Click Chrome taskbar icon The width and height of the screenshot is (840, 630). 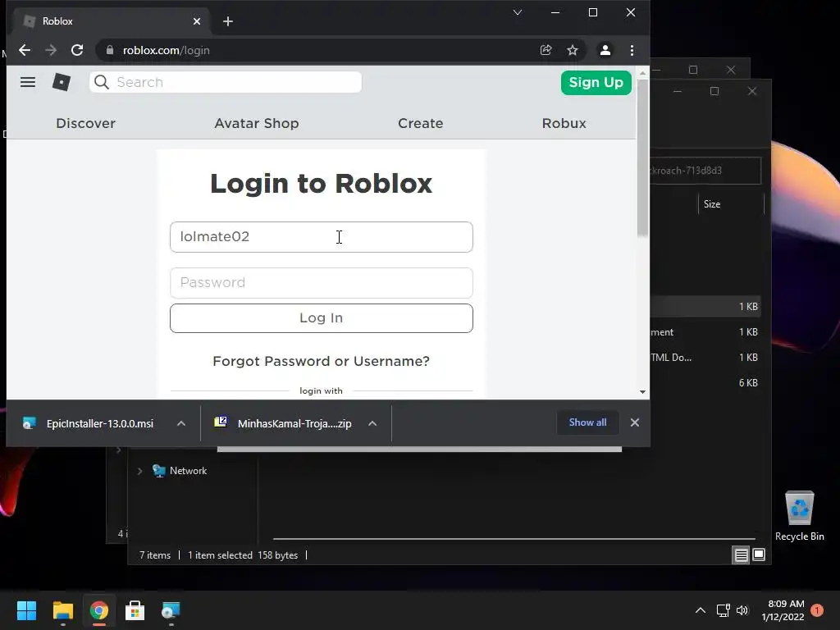pyautogui.click(x=99, y=610)
